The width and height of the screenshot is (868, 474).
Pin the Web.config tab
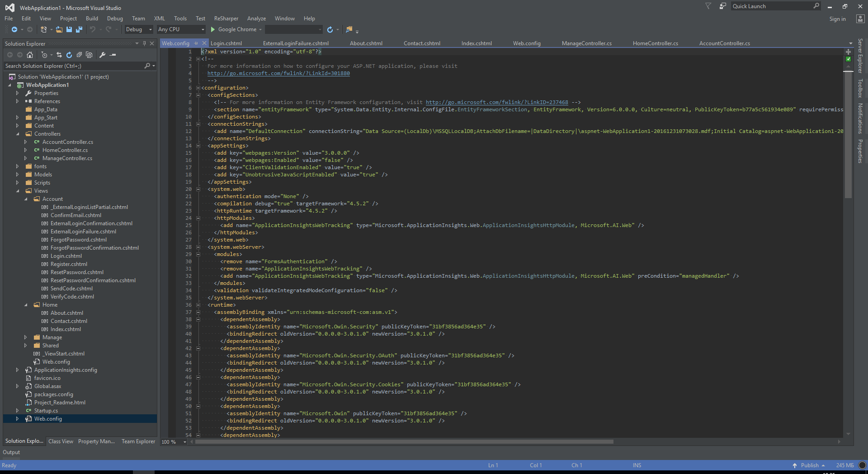click(196, 43)
